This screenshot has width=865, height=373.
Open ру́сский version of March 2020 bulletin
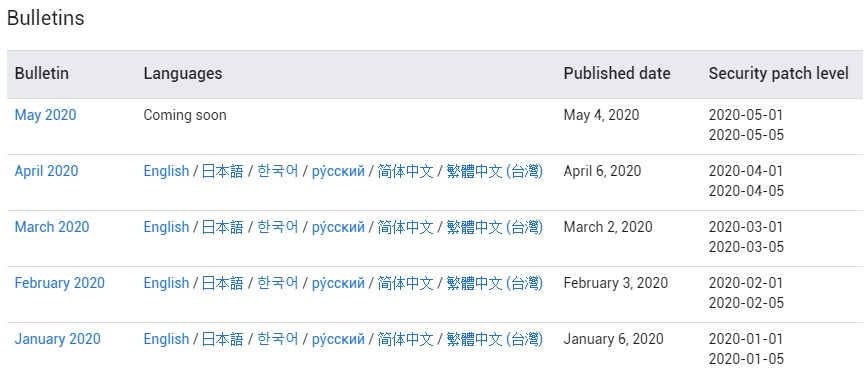[338, 227]
